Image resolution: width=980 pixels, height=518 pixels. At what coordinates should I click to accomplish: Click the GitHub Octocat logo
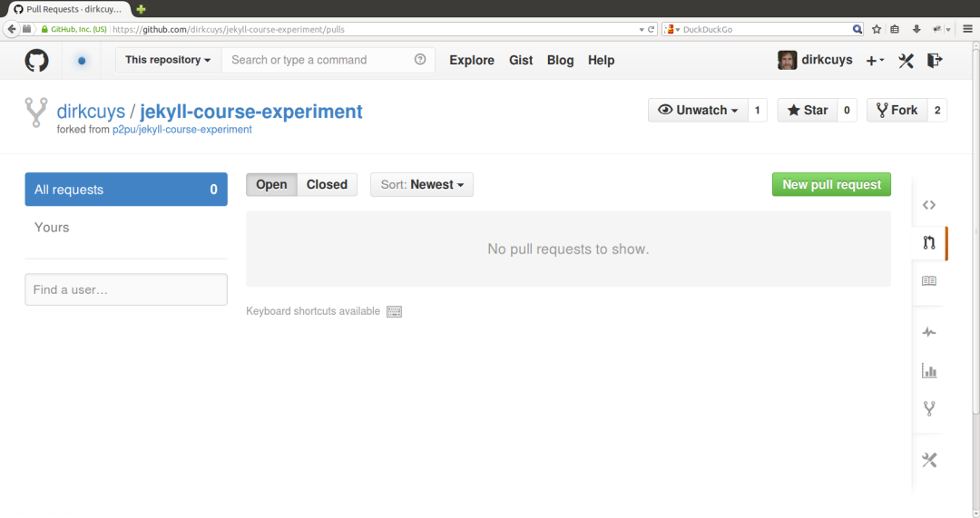(x=36, y=61)
